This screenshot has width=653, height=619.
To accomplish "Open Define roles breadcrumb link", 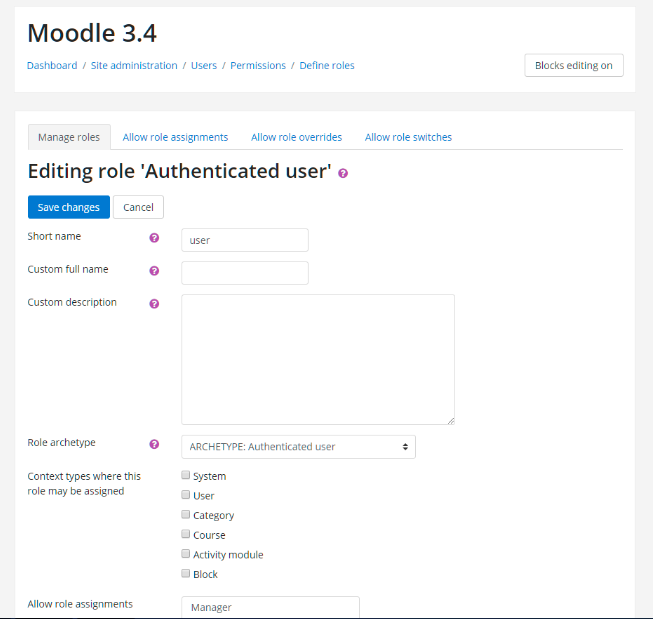I will click(x=327, y=65).
